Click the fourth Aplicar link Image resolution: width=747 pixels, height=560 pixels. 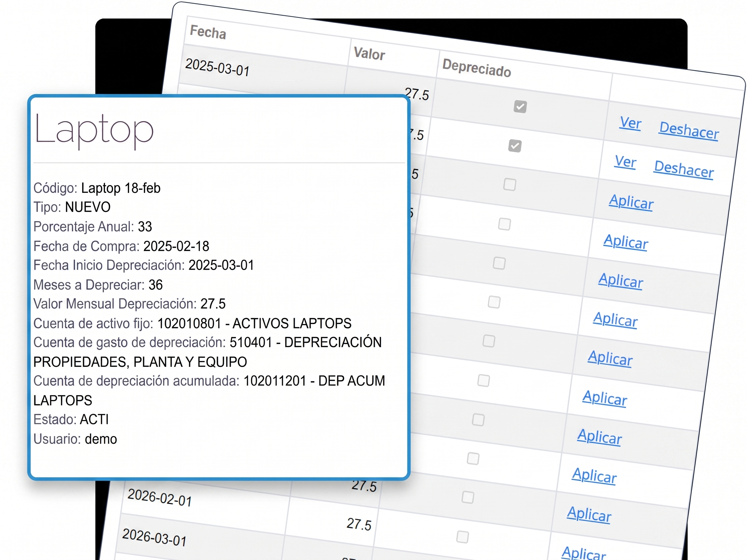click(615, 319)
